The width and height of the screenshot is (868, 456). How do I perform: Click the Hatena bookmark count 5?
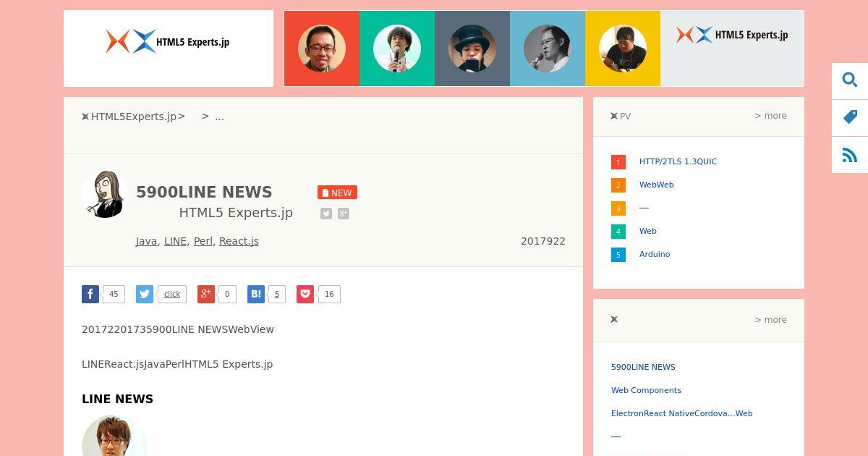point(277,294)
